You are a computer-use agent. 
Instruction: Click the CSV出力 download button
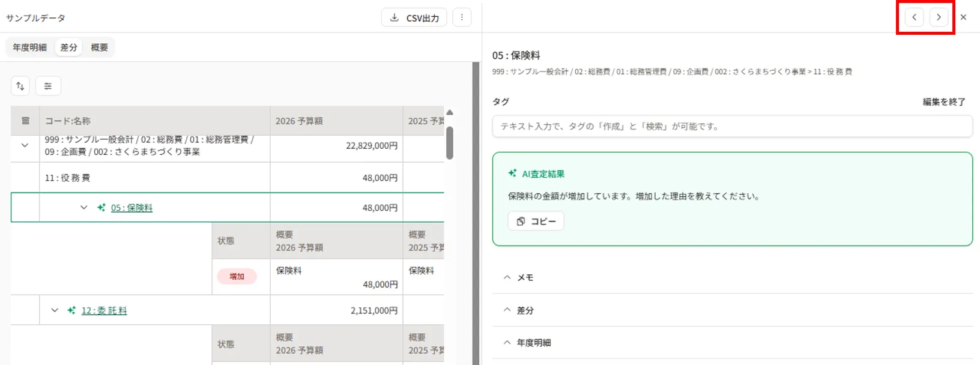click(414, 17)
